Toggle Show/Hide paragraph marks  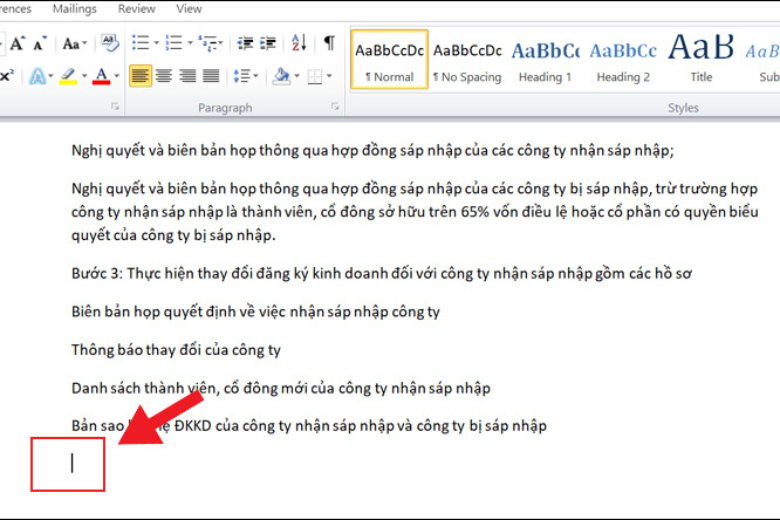tap(329, 43)
